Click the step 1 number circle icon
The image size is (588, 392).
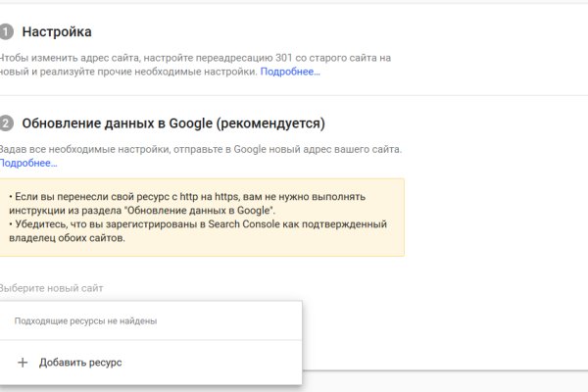[5, 32]
